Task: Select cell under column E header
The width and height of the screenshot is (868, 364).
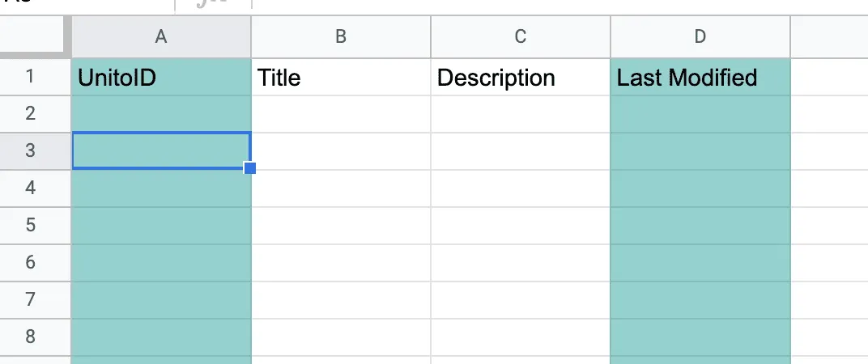Action: (829, 77)
